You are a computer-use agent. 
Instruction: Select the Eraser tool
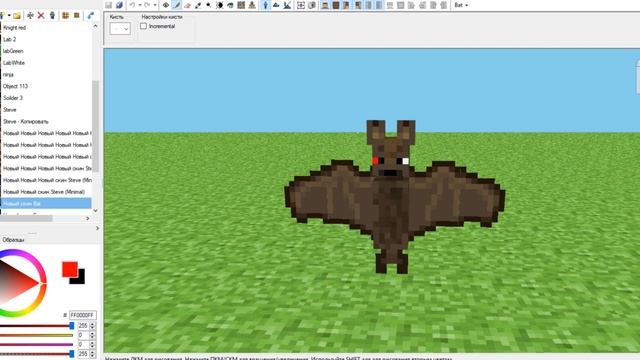(187, 5)
